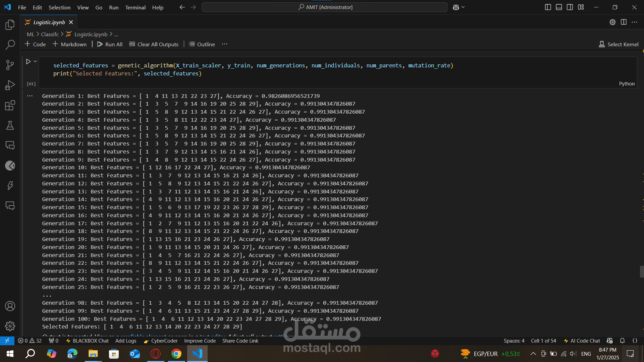Screen dimensions: 644x362
Task: Add a new Code cell
Action: pyautogui.click(x=35, y=44)
